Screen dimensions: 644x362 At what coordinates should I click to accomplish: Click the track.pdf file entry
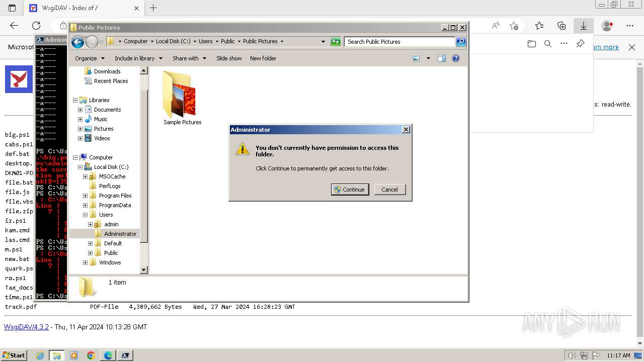click(x=21, y=307)
